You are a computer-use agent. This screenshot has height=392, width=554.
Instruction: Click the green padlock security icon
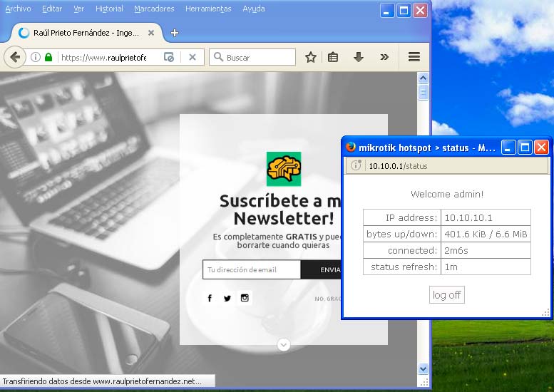48,57
